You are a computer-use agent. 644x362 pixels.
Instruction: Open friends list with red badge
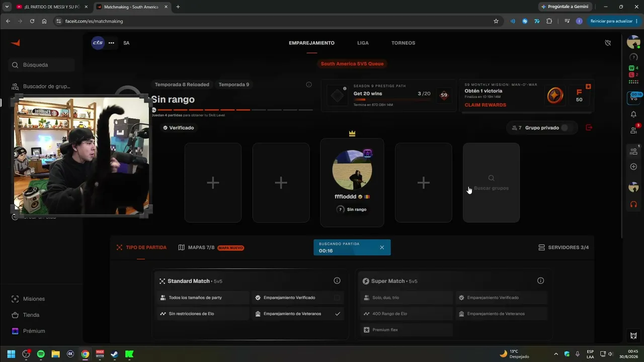pyautogui.click(x=633, y=130)
